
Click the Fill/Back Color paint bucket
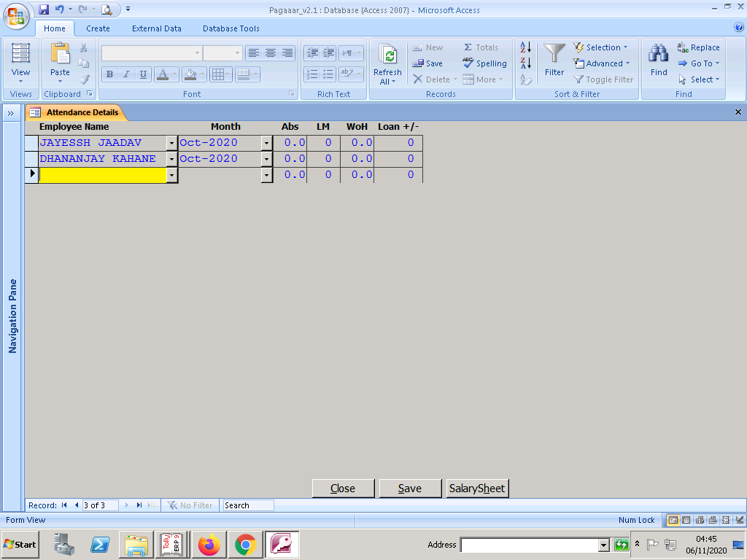190,74
